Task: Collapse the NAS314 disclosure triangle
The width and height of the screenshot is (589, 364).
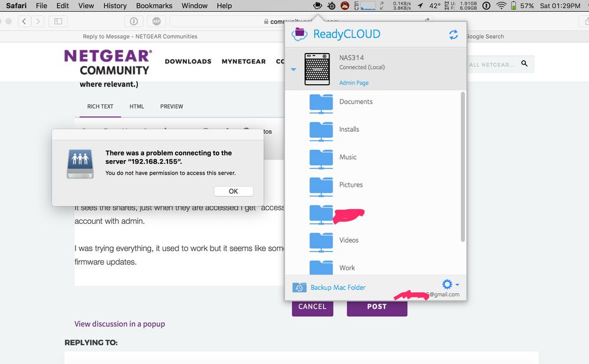Action: 294,70
